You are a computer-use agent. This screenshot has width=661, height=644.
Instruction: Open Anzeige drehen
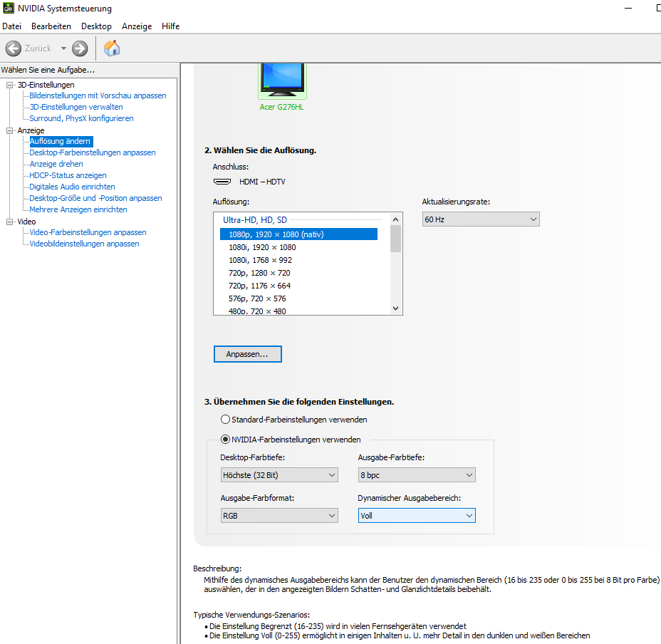[56, 164]
